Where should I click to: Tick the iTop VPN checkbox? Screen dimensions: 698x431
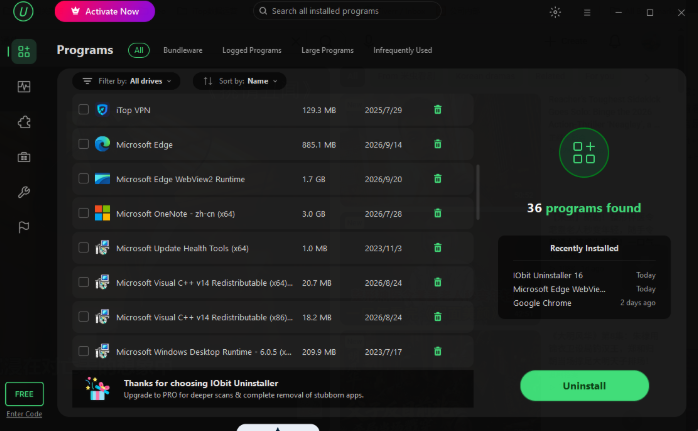coord(83,110)
